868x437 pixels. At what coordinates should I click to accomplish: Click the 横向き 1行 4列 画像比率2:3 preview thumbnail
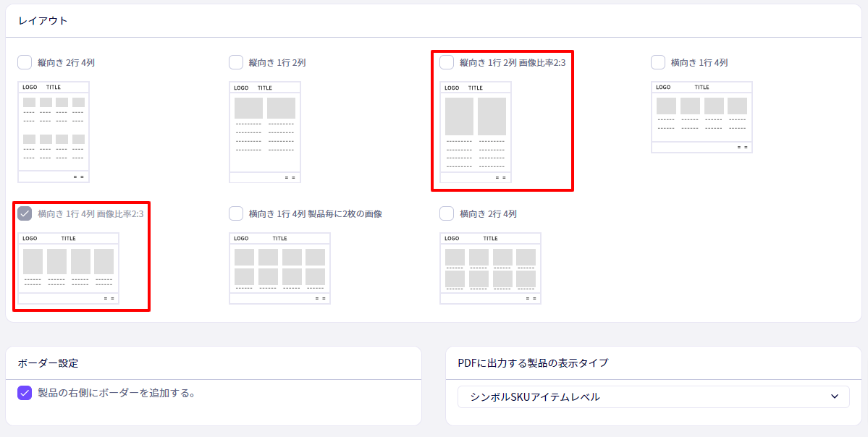[x=69, y=268]
